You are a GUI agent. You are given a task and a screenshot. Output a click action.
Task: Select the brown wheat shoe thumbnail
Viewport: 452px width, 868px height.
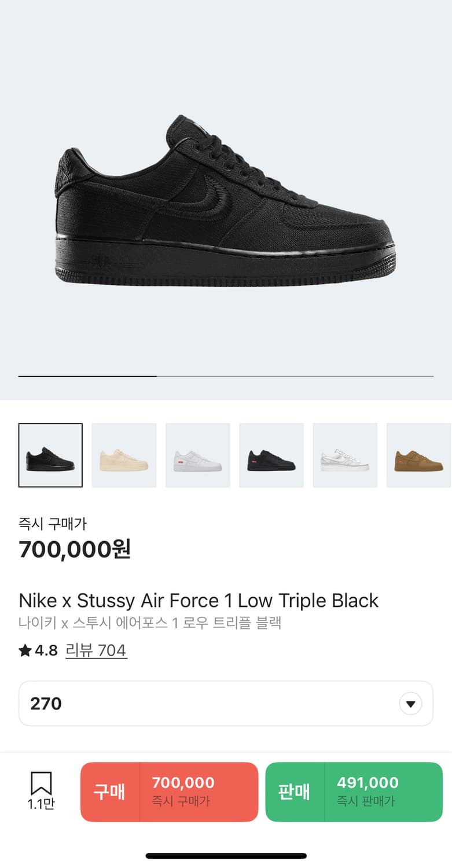pyautogui.click(x=419, y=455)
